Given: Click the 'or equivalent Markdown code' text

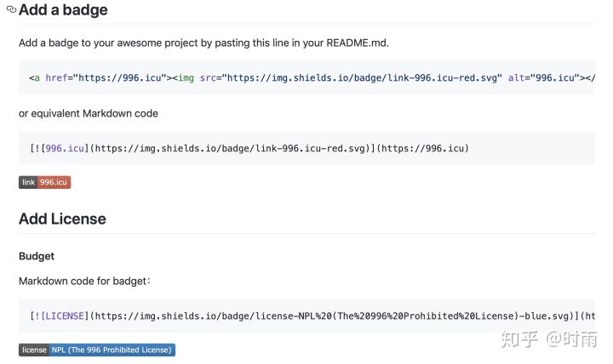Looking at the screenshot, I should click(89, 114).
